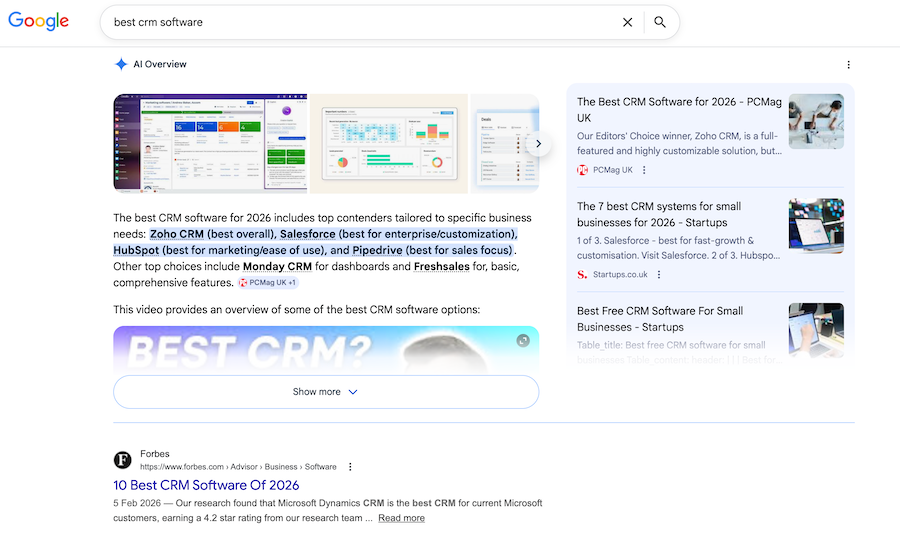
Task: Click the Startups.co.uk source label
Action: (x=620, y=274)
